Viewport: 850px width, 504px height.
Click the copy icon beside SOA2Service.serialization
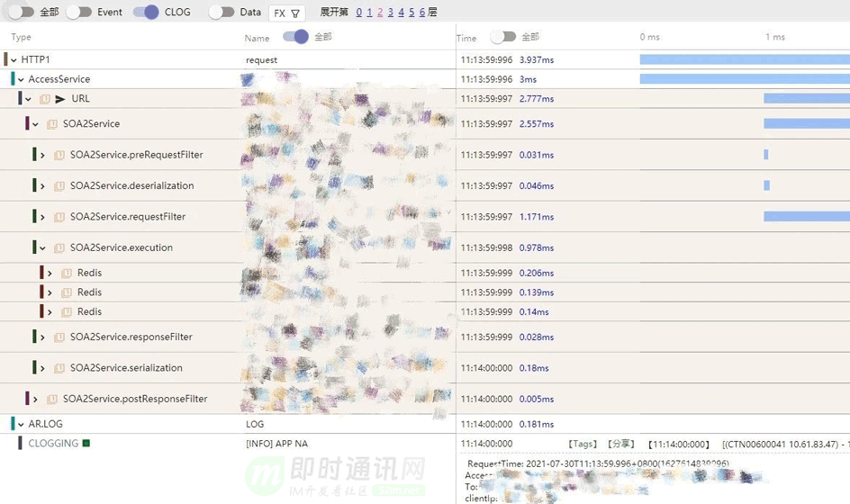click(59, 368)
